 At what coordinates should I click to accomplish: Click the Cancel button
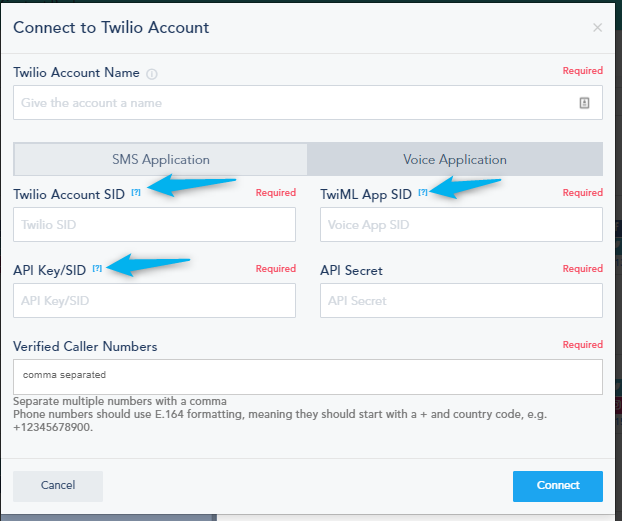click(58, 486)
